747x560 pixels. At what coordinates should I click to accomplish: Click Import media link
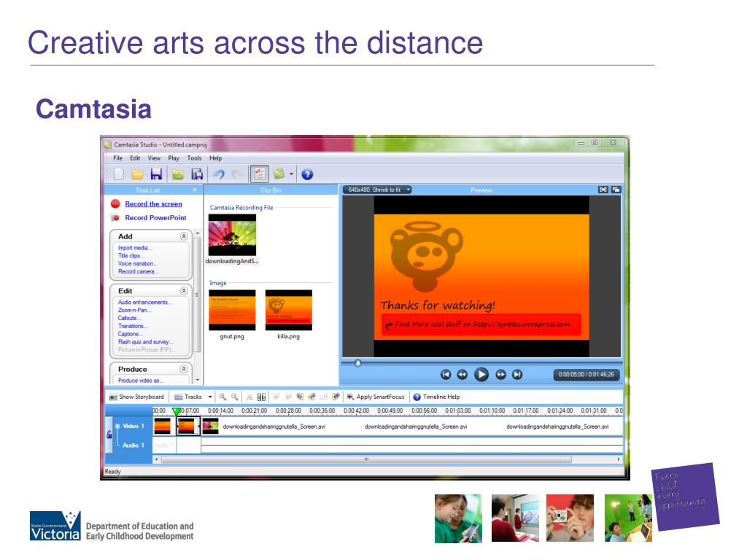pos(135,248)
